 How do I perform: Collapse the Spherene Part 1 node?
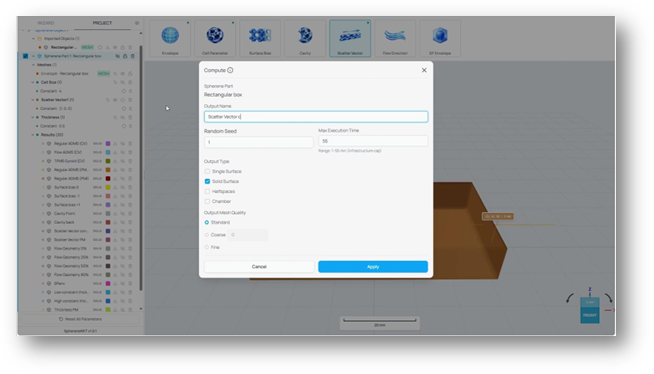pos(33,56)
